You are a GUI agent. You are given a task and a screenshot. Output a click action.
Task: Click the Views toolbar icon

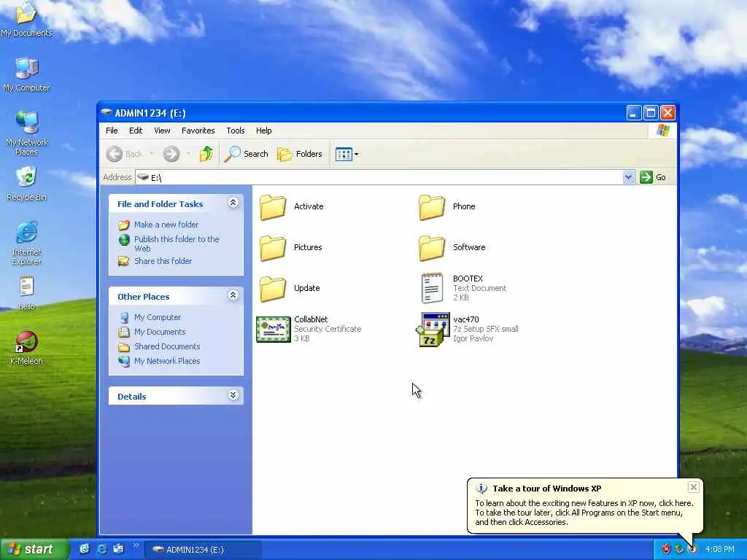[344, 154]
